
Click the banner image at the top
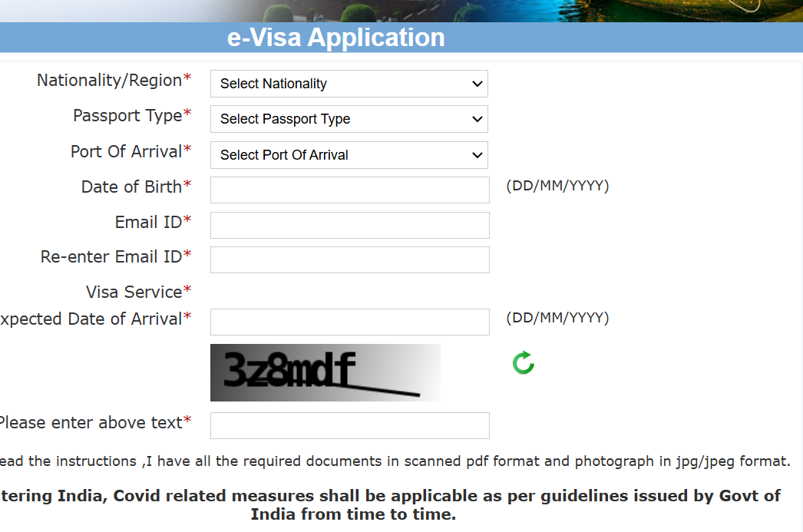tap(401, 10)
